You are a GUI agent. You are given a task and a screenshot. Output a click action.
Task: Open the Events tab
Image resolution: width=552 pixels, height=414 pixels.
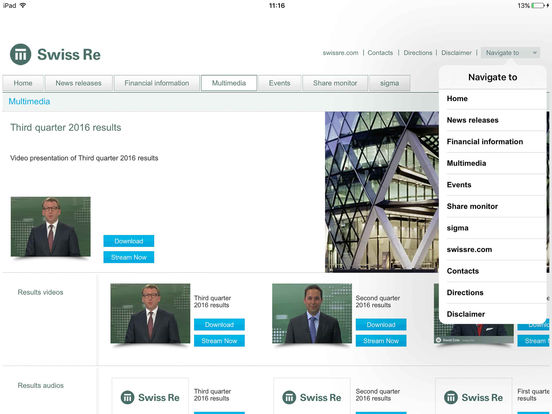pos(280,83)
